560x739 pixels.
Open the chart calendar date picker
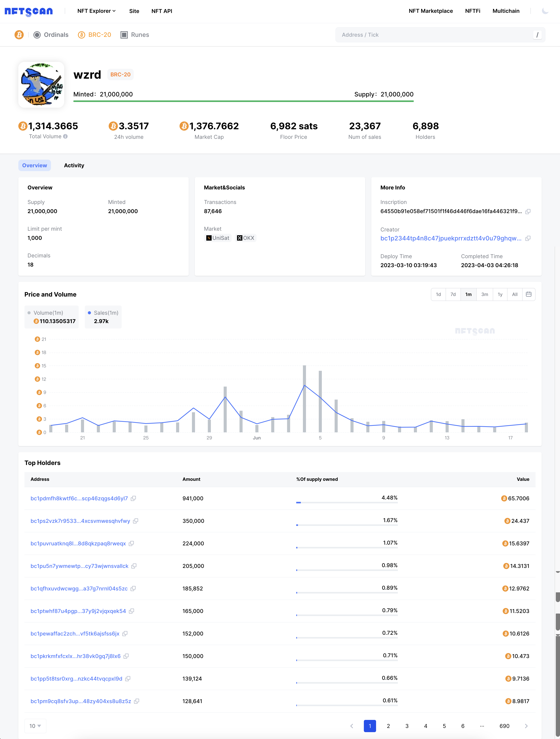[x=529, y=294]
